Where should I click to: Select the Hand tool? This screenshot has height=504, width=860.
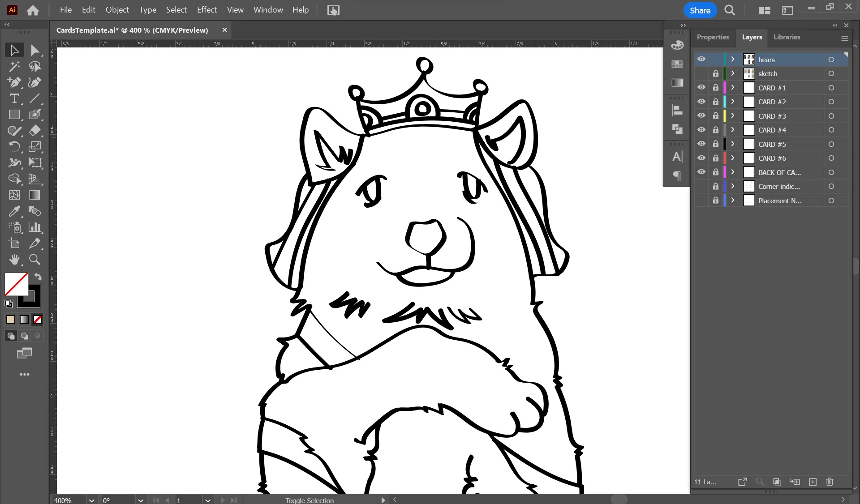pyautogui.click(x=14, y=260)
